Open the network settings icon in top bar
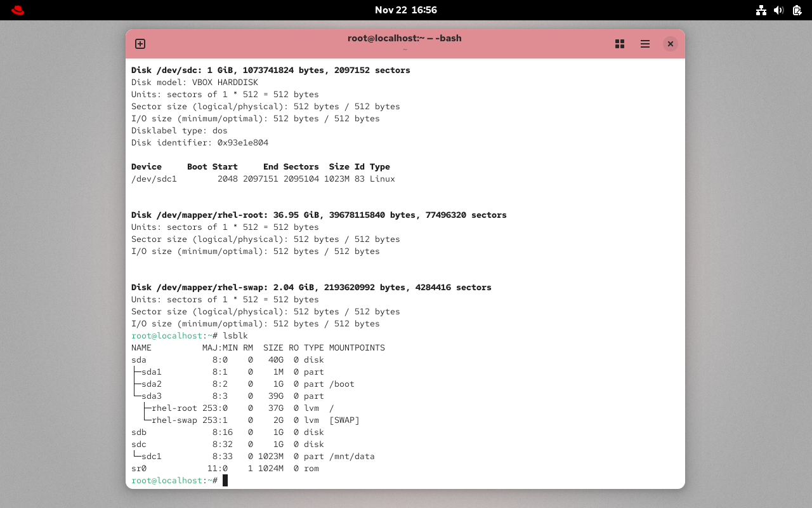The height and width of the screenshot is (508, 812). click(x=761, y=10)
